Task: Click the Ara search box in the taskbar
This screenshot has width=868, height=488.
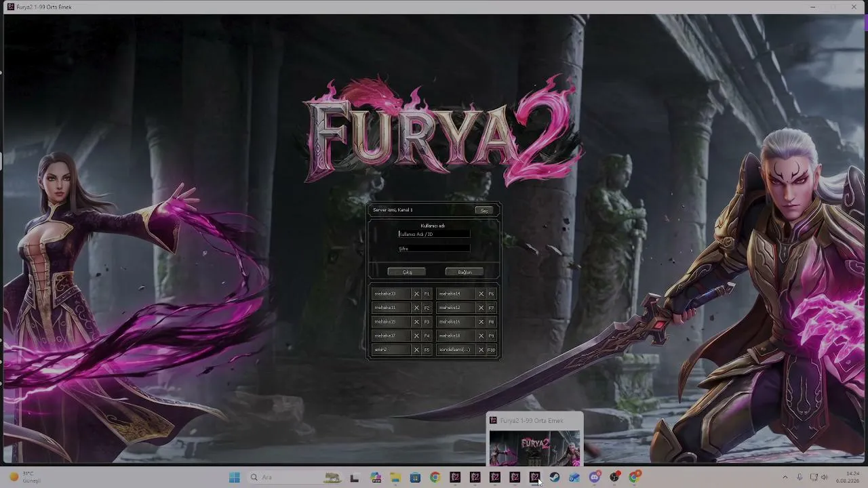Action: (294, 477)
